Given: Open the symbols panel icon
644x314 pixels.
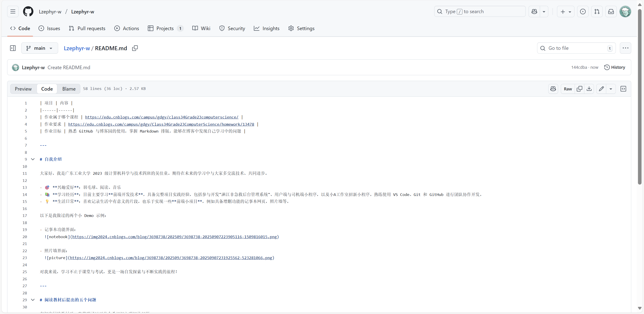Looking at the screenshot, I should [x=623, y=89].
